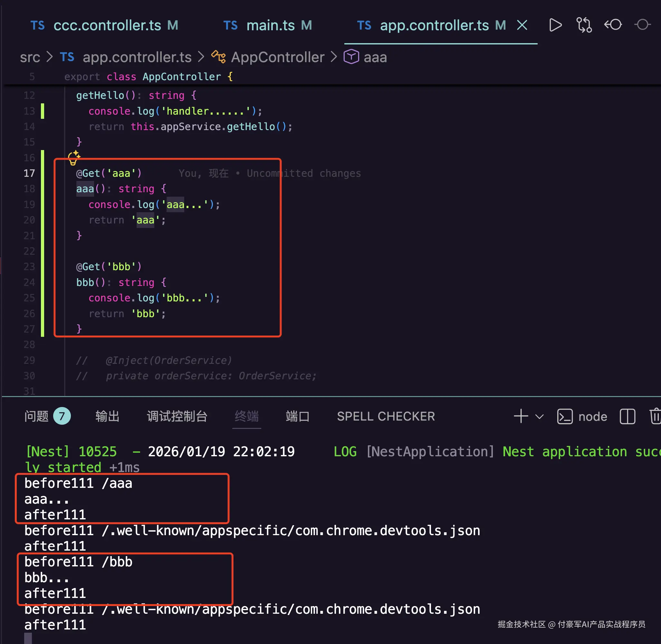Click line number 13 in the gutter
The height and width of the screenshot is (644, 661).
tap(29, 111)
